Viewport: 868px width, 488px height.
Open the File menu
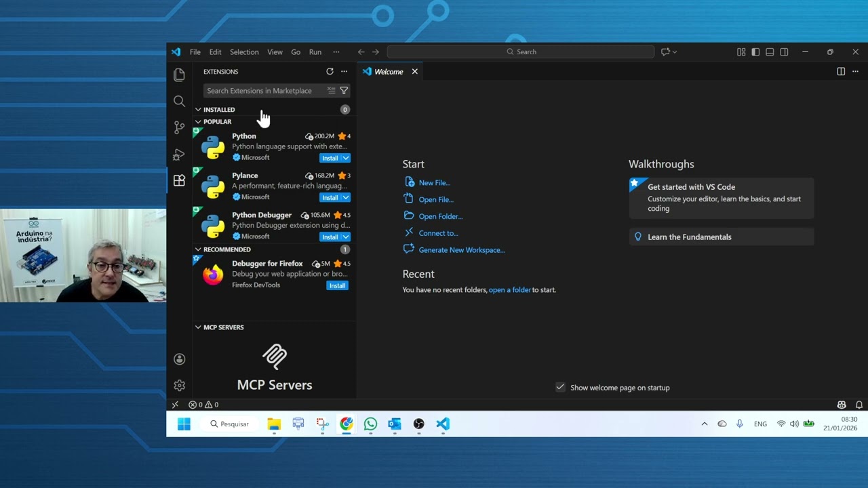click(x=195, y=52)
